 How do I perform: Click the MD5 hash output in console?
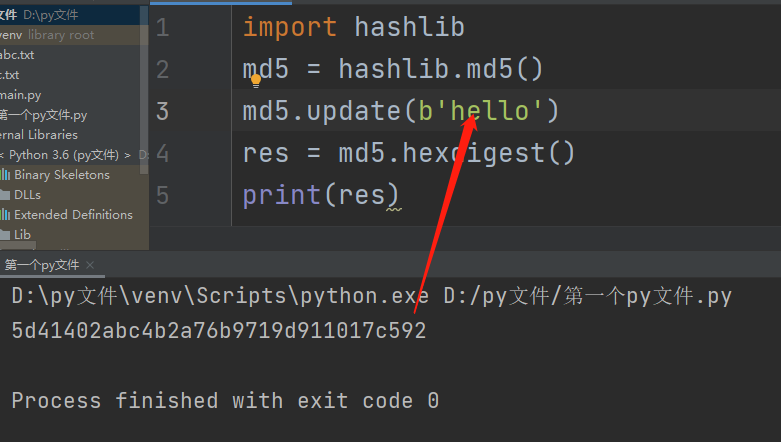(x=219, y=331)
